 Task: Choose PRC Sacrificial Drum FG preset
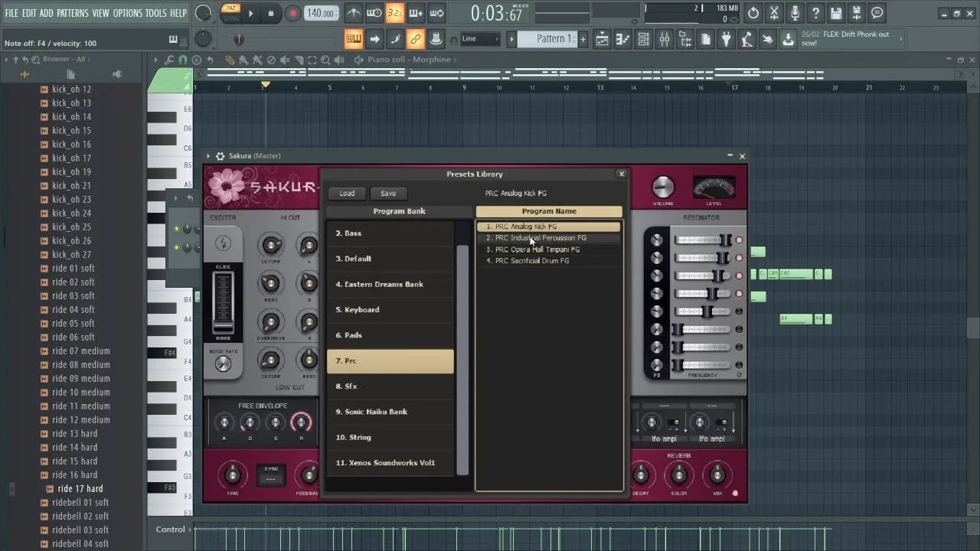548,261
